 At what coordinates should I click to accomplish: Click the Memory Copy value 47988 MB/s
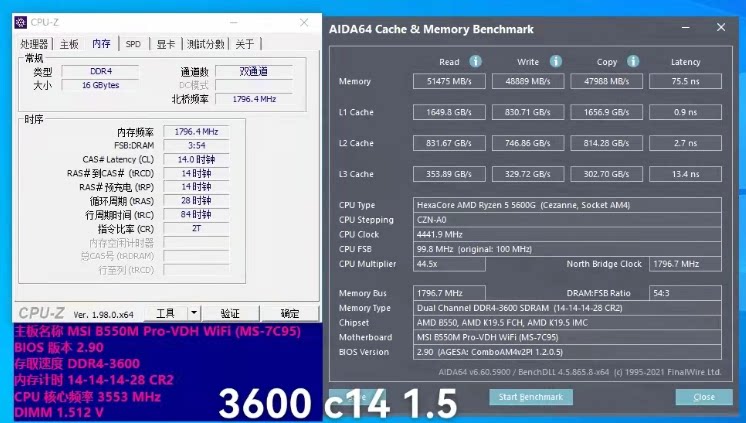606,81
